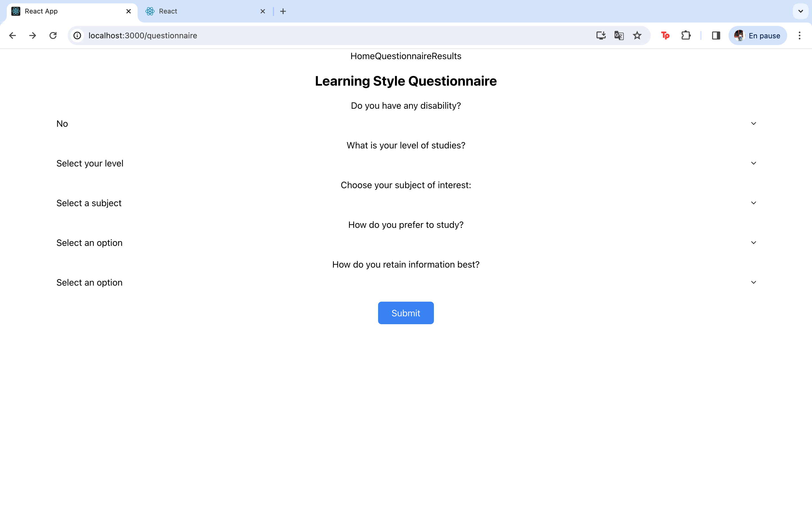Switch to the React tab
The width and height of the screenshot is (812, 507).
tap(201, 11)
